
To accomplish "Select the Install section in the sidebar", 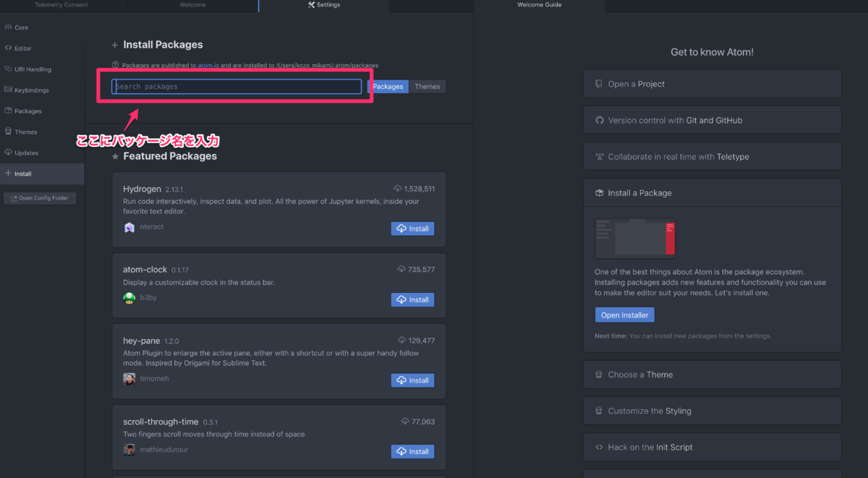I will [x=42, y=174].
